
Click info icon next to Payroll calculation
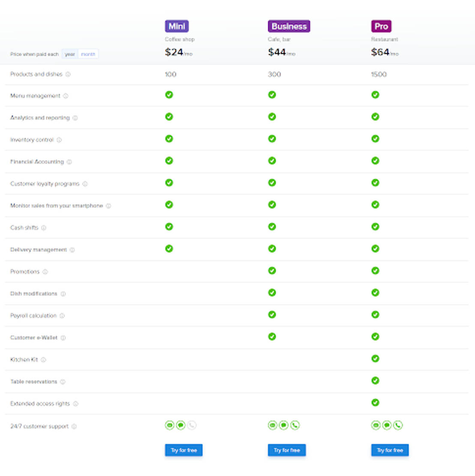click(x=62, y=316)
